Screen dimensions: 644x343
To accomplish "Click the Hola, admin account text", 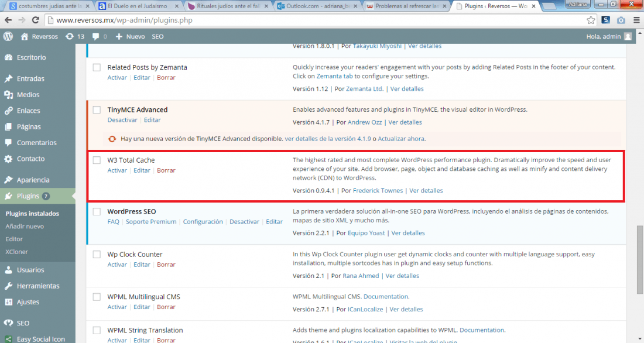I will (x=604, y=36).
